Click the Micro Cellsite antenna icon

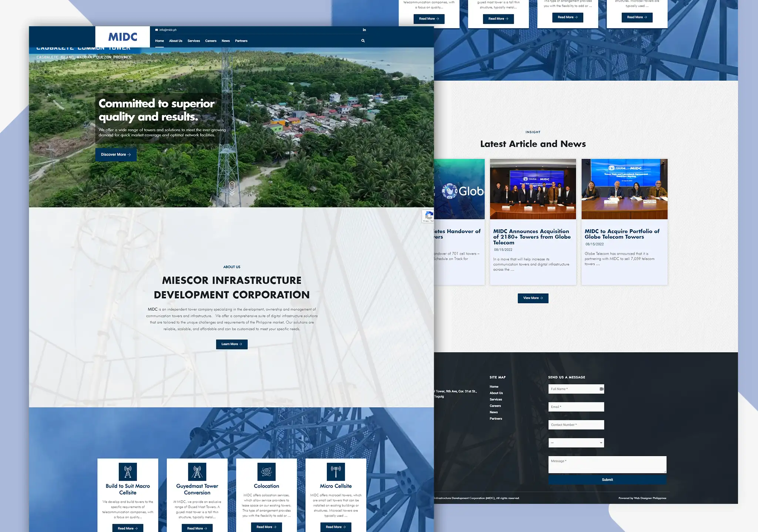(x=336, y=472)
